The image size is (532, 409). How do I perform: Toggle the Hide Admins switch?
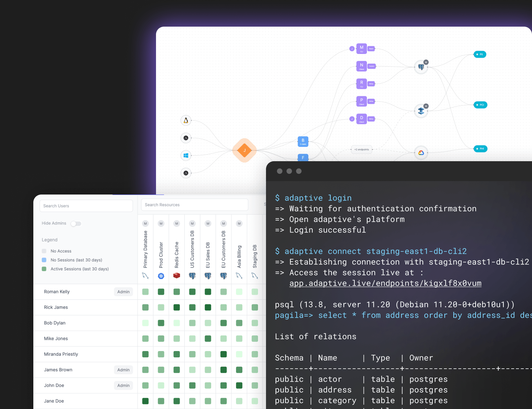tap(76, 223)
